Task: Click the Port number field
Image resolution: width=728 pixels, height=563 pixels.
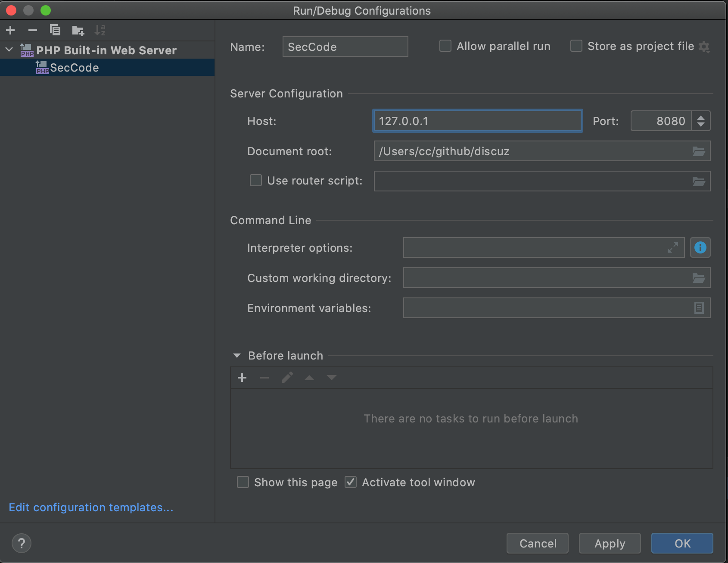Action: click(661, 121)
